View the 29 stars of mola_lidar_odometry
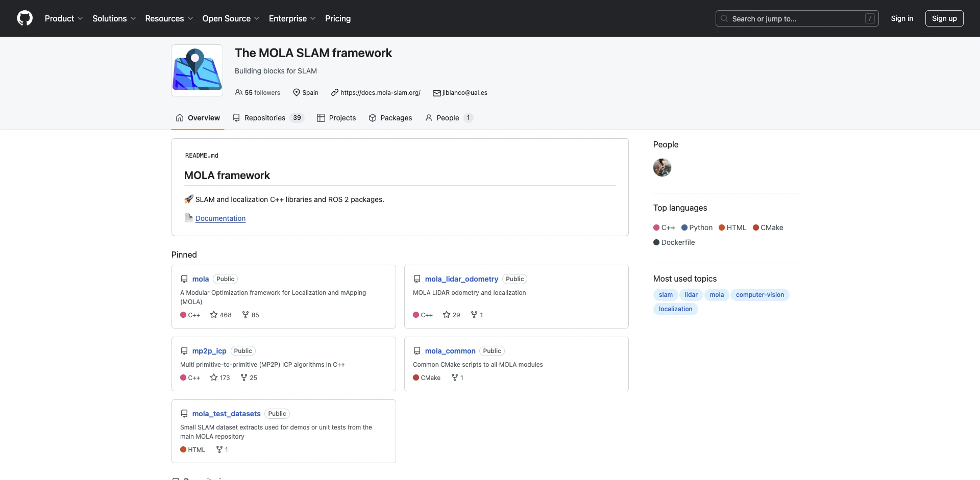980x480 pixels. [452, 315]
